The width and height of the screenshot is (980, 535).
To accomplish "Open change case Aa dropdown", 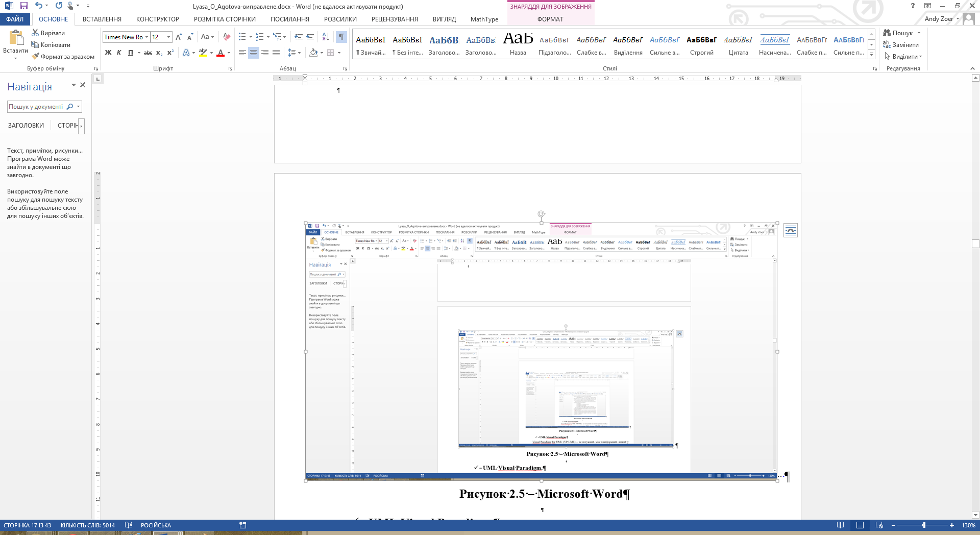I will [x=207, y=37].
